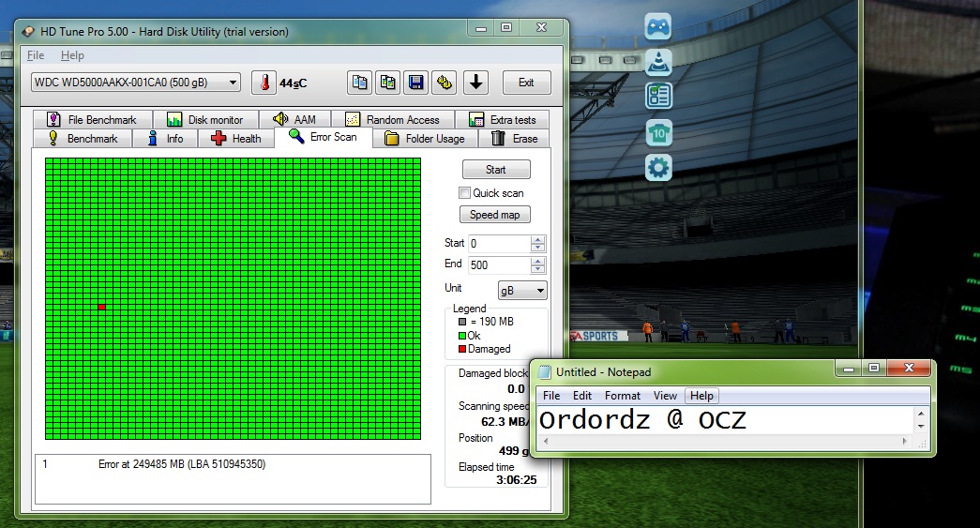Switch to the Erase tab
Viewport: 980px width, 528px height.
click(514, 139)
